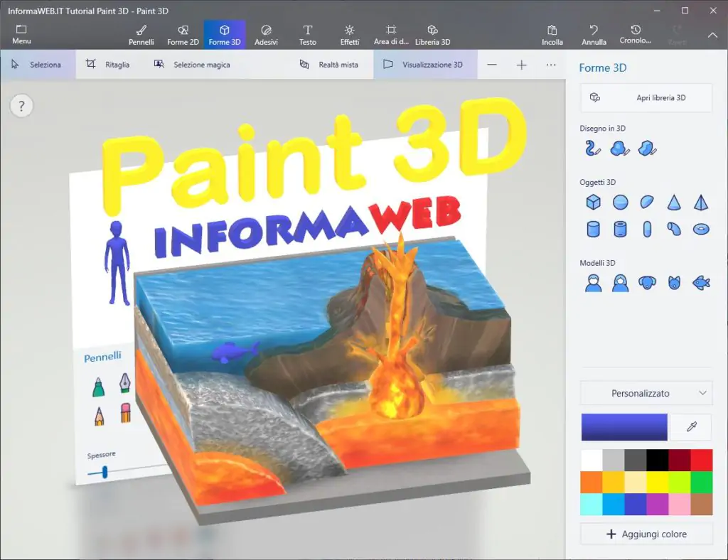Choose the Ritaglia crop tool
The width and height of the screenshot is (728, 560).
[x=108, y=65]
